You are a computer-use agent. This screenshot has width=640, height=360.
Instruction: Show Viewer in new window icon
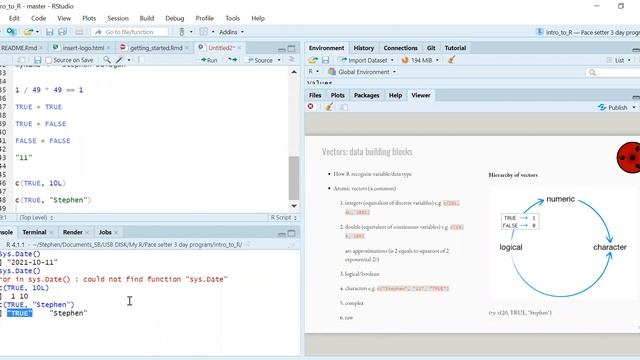click(x=344, y=107)
